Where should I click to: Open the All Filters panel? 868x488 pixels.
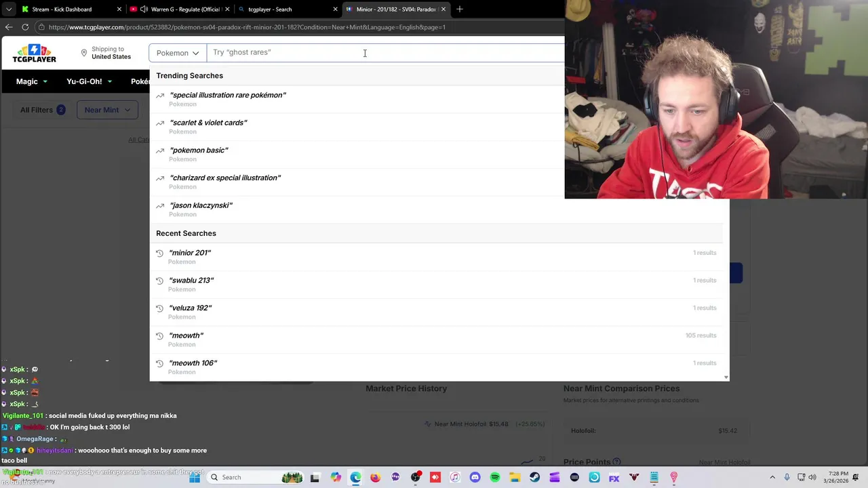pos(42,110)
